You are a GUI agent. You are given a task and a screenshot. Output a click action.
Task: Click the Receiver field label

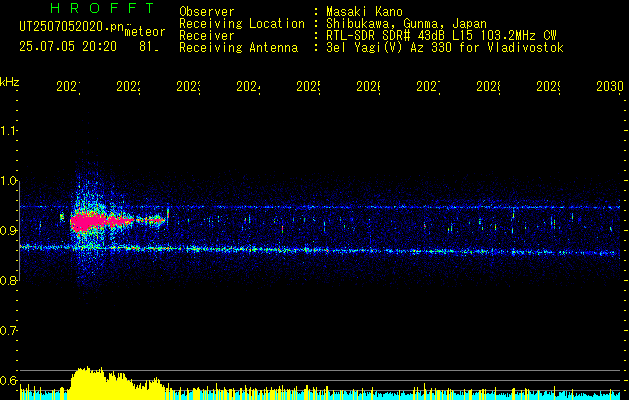pyautogui.click(x=207, y=36)
